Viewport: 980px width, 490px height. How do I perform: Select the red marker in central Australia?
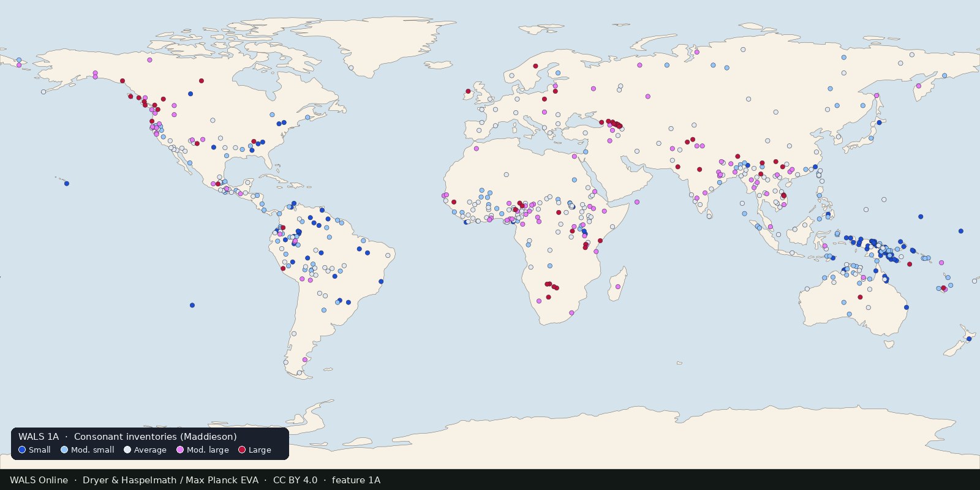click(860, 297)
